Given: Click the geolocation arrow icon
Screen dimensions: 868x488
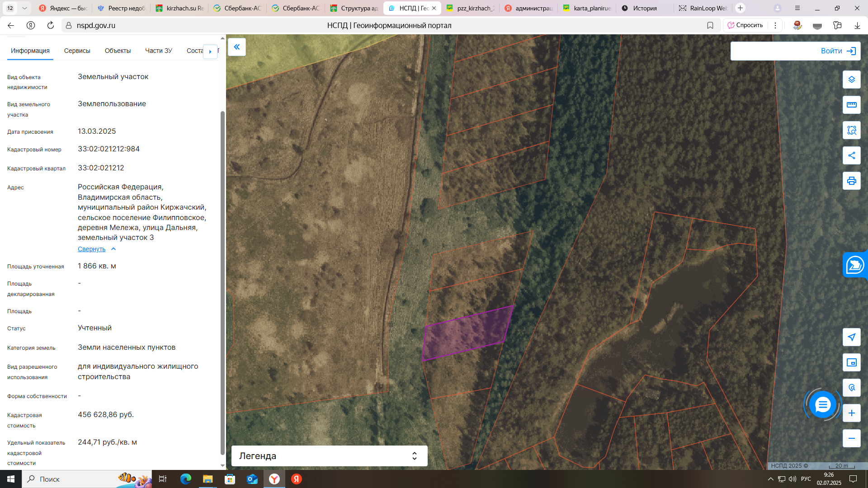Looking at the screenshot, I should click(851, 337).
